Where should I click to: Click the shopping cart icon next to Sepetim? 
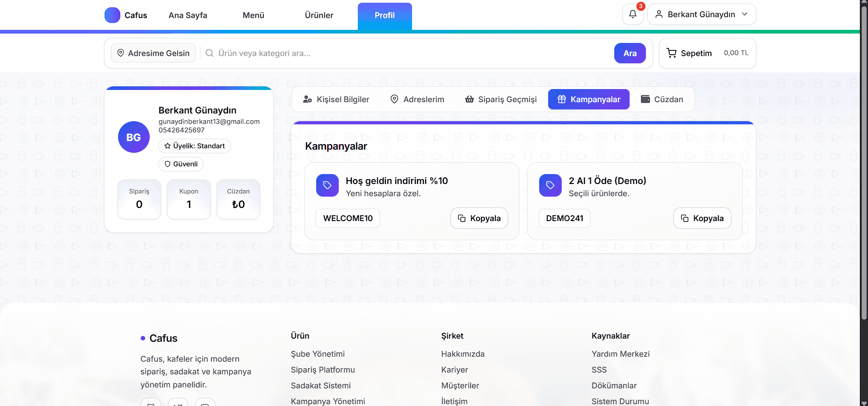[x=672, y=53]
